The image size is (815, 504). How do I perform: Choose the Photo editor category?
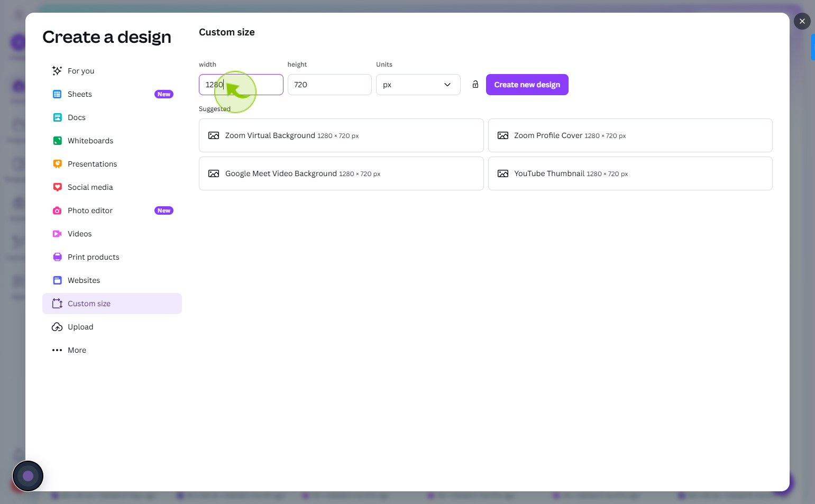[x=112, y=210]
